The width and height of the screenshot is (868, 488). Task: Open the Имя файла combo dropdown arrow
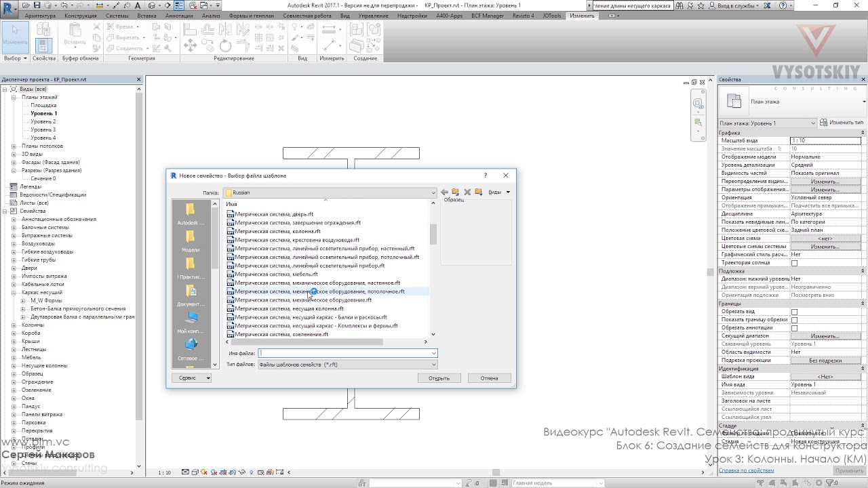tap(433, 353)
